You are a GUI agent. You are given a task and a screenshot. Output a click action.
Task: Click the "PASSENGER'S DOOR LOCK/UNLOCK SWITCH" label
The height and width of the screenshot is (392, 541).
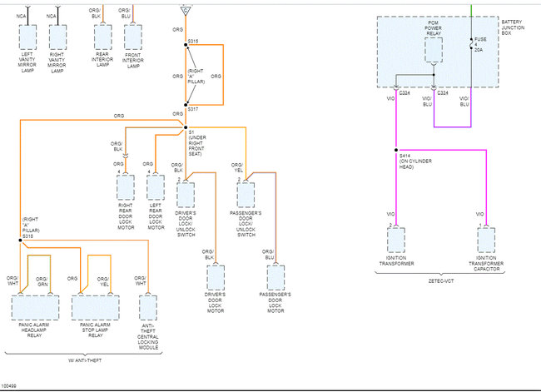pyautogui.click(x=246, y=224)
